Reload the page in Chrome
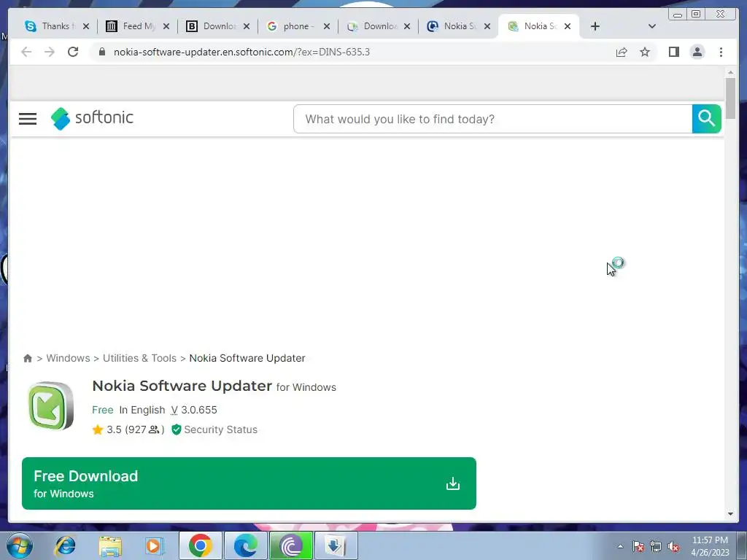747x560 pixels. [73, 52]
